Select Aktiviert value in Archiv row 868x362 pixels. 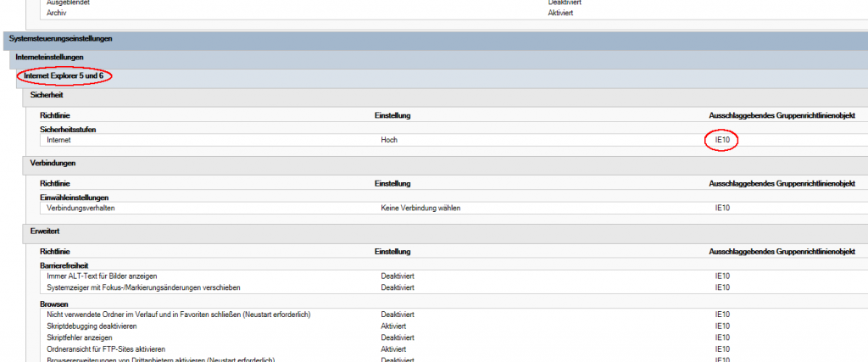560,13
